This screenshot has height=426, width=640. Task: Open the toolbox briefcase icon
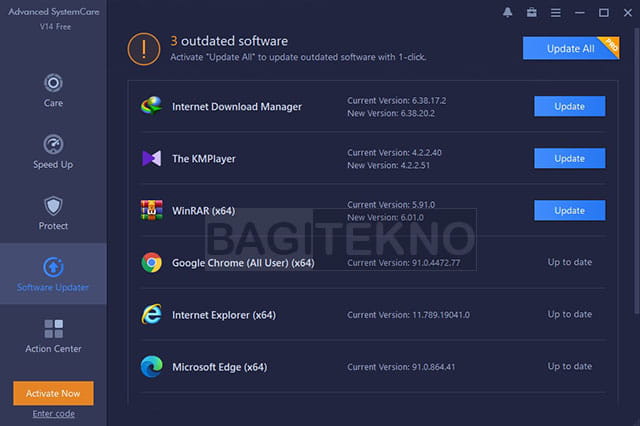click(x=531, y=13)
